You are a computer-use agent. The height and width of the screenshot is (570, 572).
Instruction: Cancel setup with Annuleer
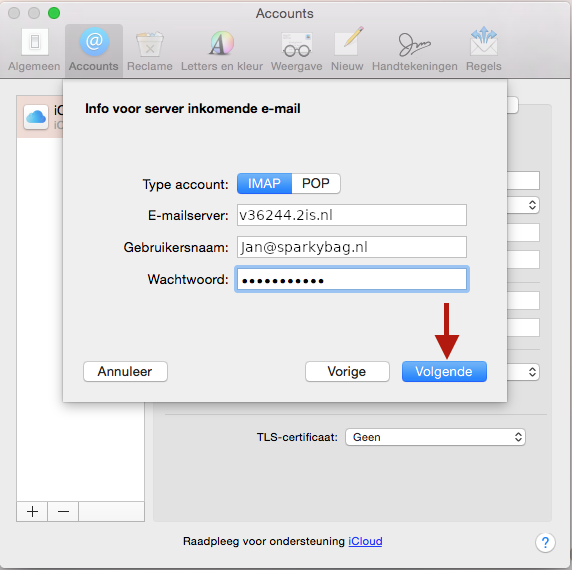[125, 372]
